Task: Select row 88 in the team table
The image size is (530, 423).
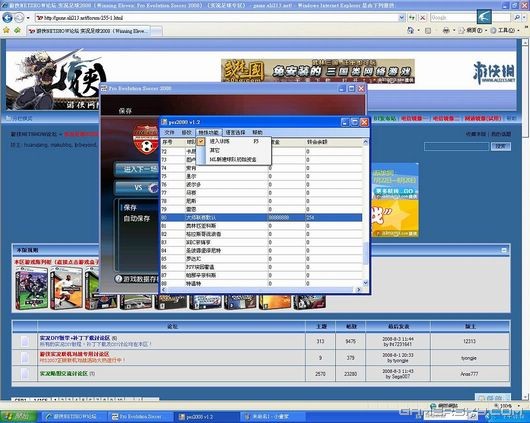Action: [261, 284]
